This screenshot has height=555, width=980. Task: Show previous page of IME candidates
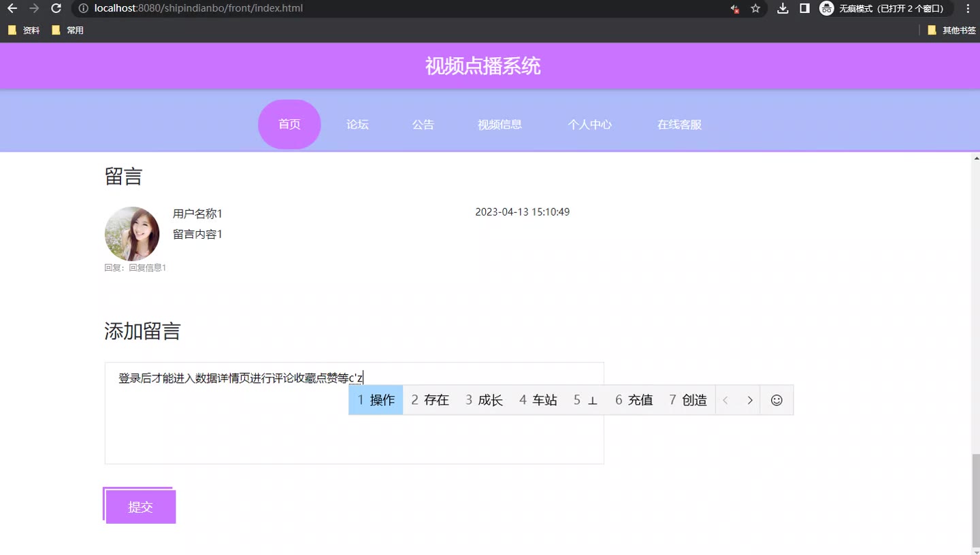[x=725, y=400]
